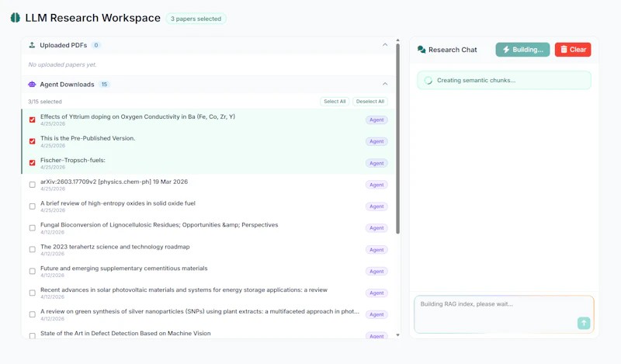Image resolution: width=621 pixels, height=364 pixels.
Task: Click the send arrow icon in the chat box
Action: [584, 323]
